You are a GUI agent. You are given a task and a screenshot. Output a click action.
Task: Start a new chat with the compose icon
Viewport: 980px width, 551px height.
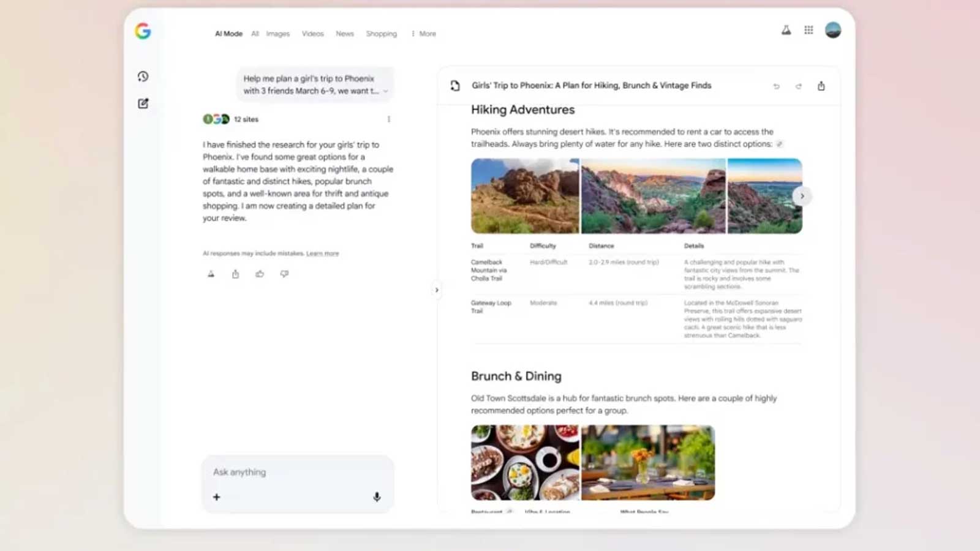(143, 103)
